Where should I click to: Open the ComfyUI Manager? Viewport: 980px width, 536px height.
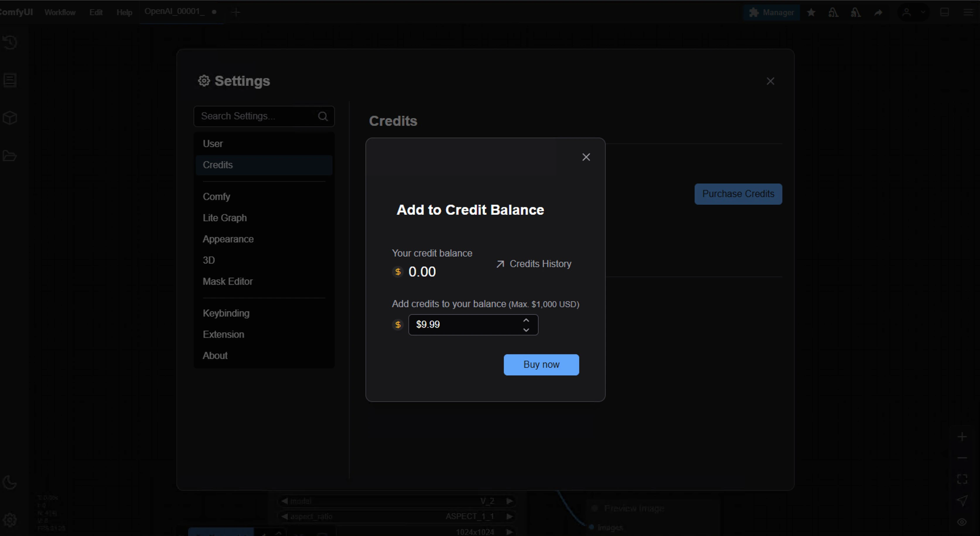771,12
